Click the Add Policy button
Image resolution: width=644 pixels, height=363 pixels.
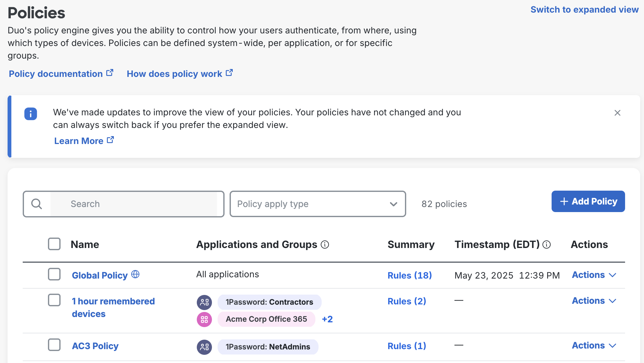coord(588,201)
